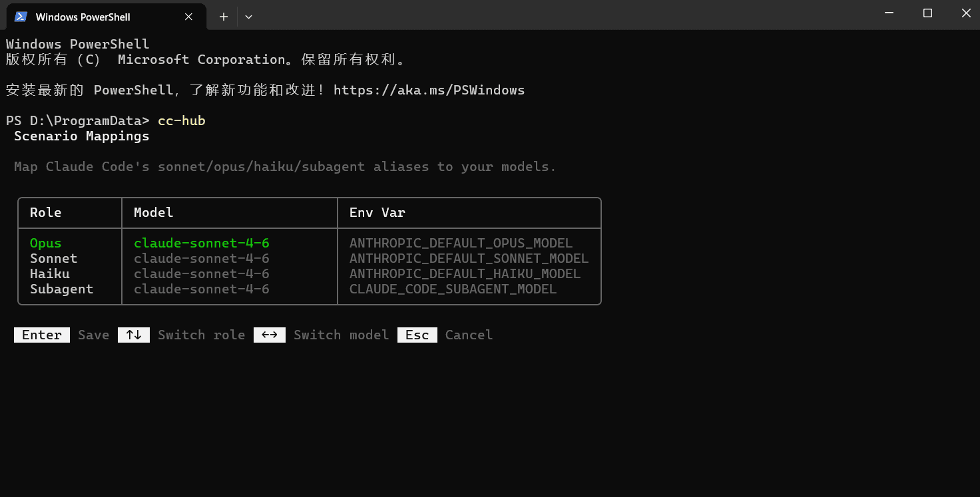Click the Model column header

154,212
